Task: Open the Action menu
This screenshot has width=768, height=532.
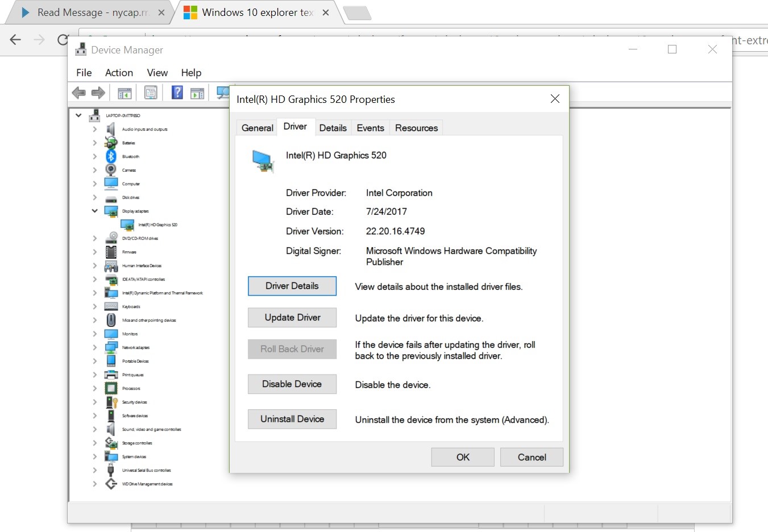Action: tap(119, 73)
